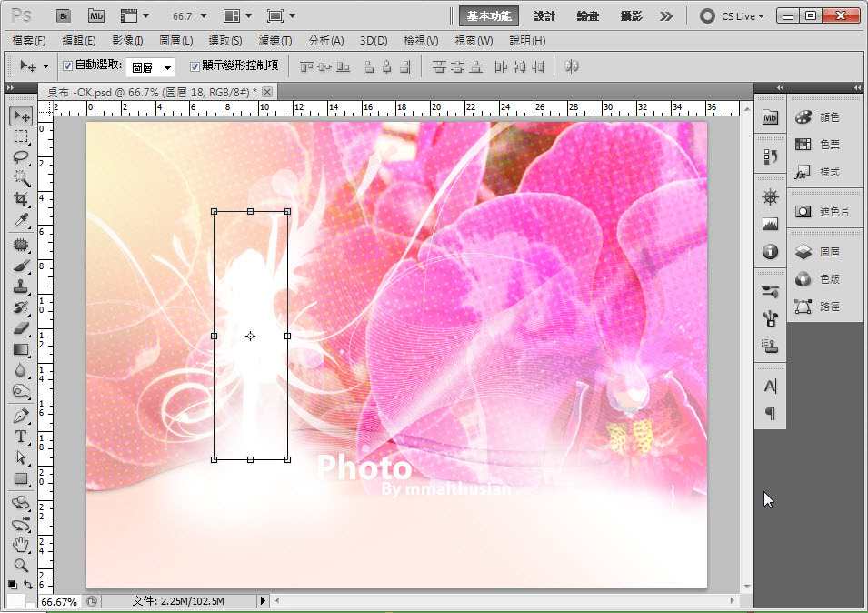The height and width of the screenshot is (613, 868).
Task: Close the 桌布 -OK.psd document tab
Action: (267, 92)
